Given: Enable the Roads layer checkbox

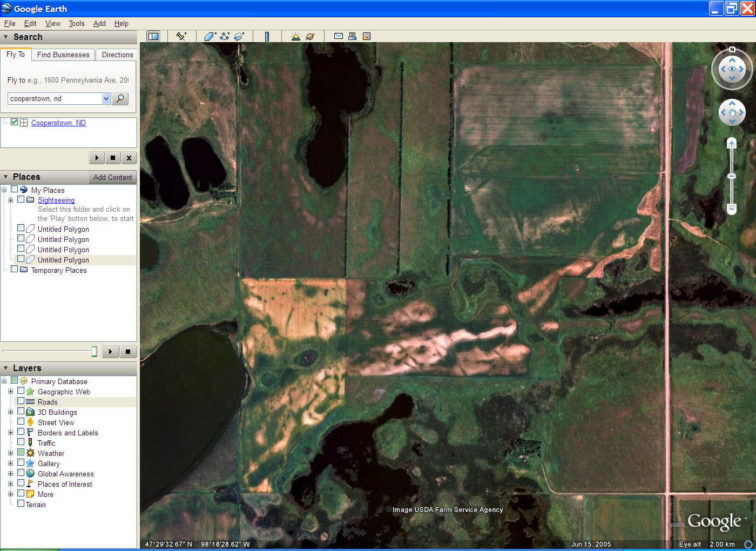Looking at the screenshot, I should pos(21,401).
